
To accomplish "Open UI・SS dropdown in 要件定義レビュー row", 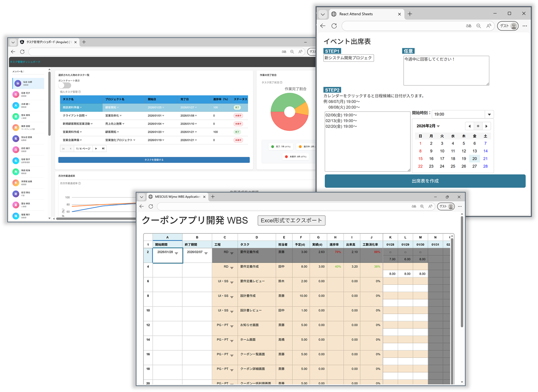I will point(232,282).
